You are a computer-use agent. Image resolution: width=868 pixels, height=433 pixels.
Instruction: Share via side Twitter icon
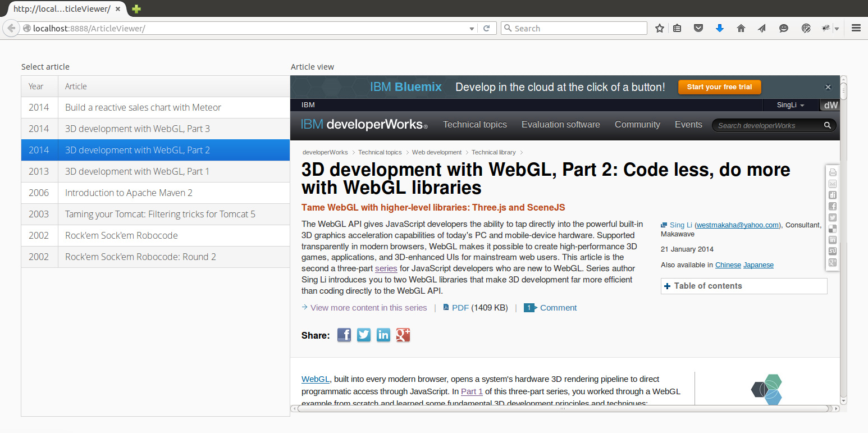833,217
